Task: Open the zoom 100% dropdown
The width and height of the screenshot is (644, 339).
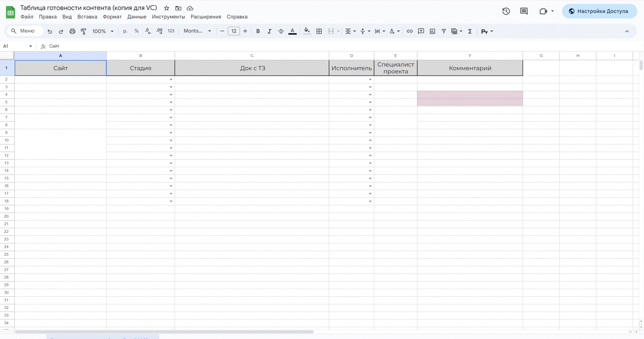Action: pyautogui.click(x=103, y=31)
